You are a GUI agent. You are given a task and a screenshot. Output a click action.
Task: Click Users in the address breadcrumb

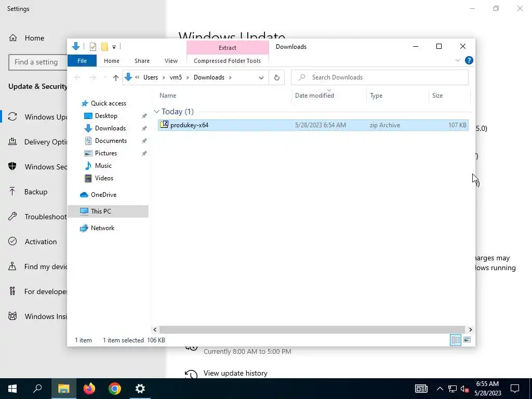(151, 77)
